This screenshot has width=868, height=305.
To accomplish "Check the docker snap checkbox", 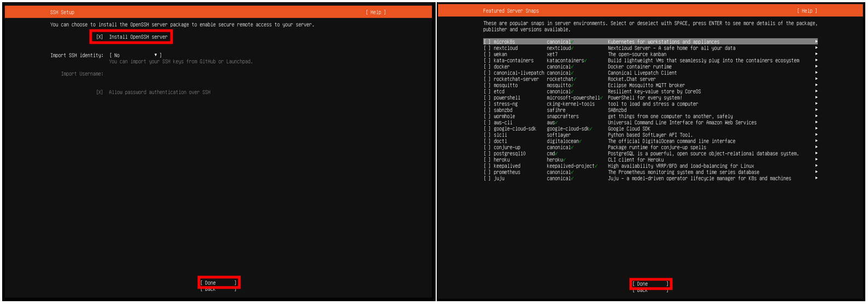I will click(x=486, y=67).
